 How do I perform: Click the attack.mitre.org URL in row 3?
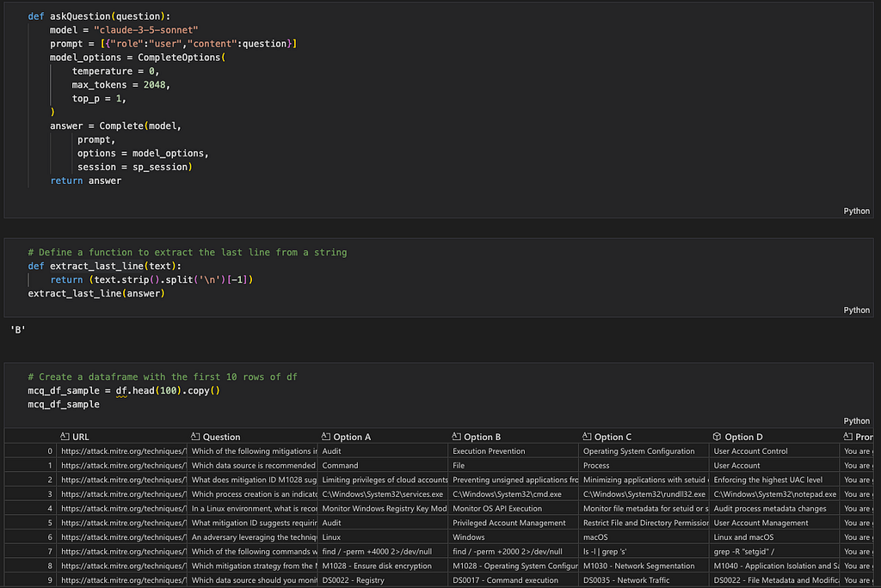point(121,494)
